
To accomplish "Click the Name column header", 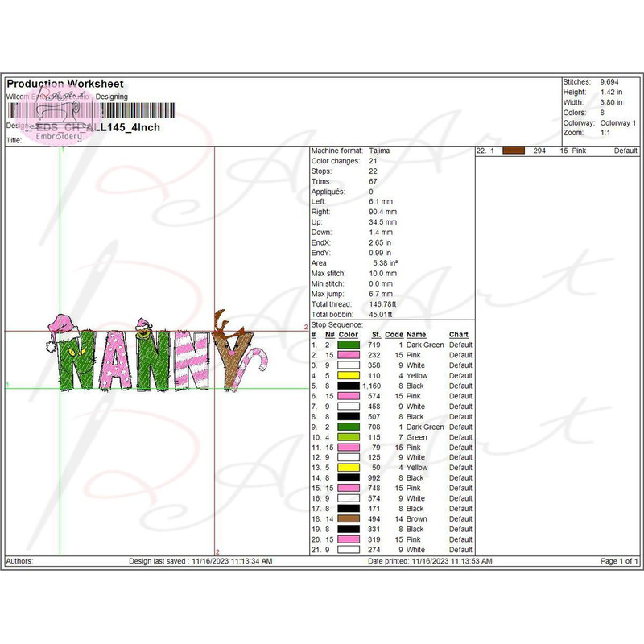I will [x=416, y=335].
